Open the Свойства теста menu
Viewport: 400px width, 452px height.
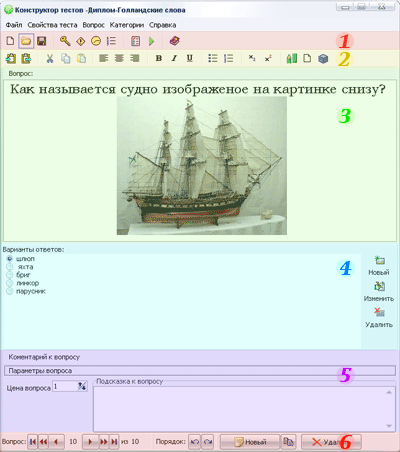point(52,25)
